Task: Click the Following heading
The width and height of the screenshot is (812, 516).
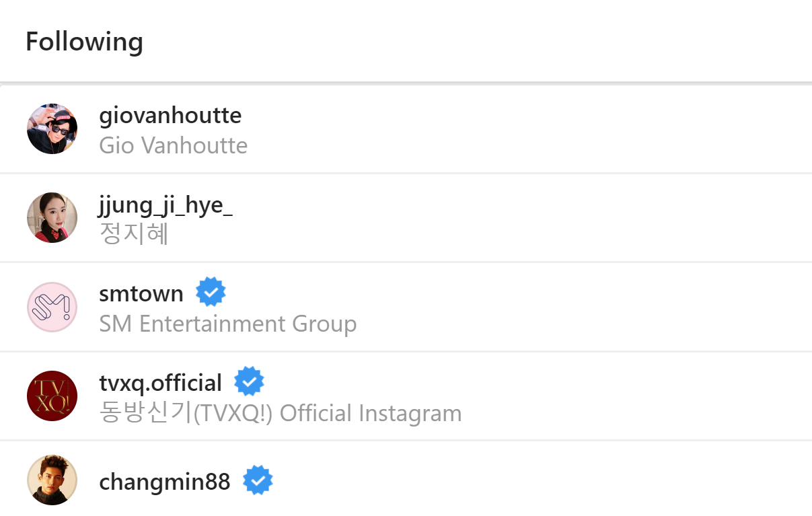Action: (84, 42)
